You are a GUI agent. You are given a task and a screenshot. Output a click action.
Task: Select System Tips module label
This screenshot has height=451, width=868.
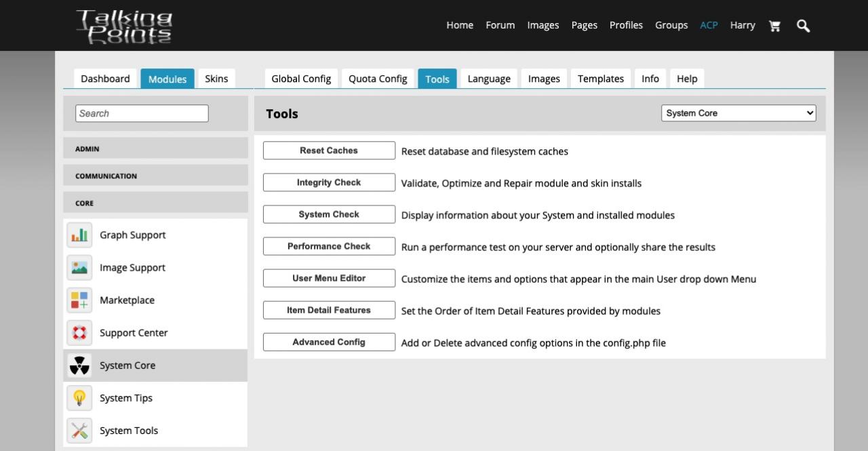coord(126,398)
